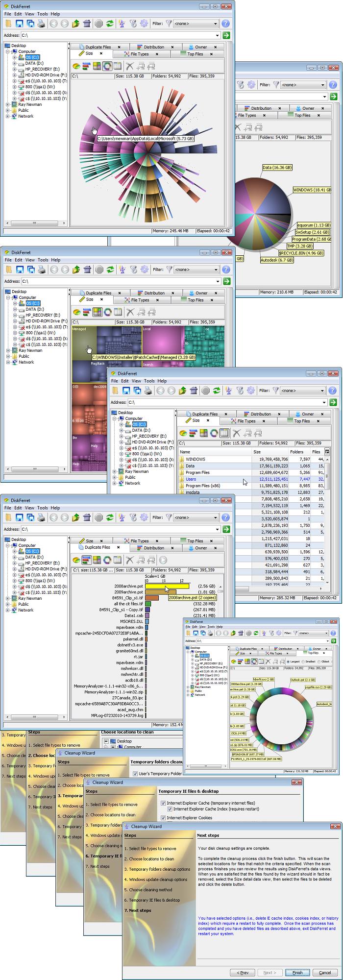Click the Size column header in the folder list
Image resolution: width=343 pixels, height=980 pixels.
(269, 452)
